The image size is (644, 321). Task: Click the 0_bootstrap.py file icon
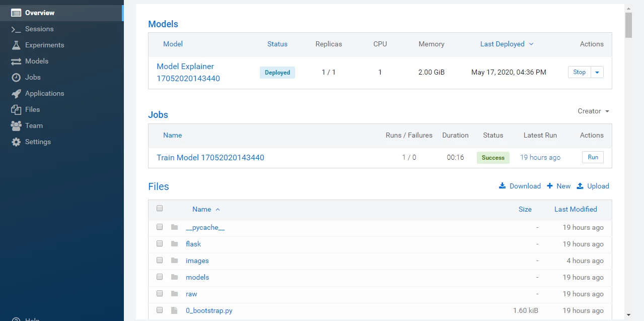click(174, 310)
